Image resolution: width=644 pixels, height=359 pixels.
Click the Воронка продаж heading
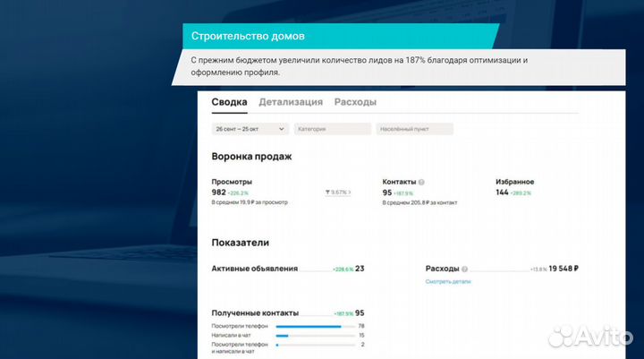(251, 157)
